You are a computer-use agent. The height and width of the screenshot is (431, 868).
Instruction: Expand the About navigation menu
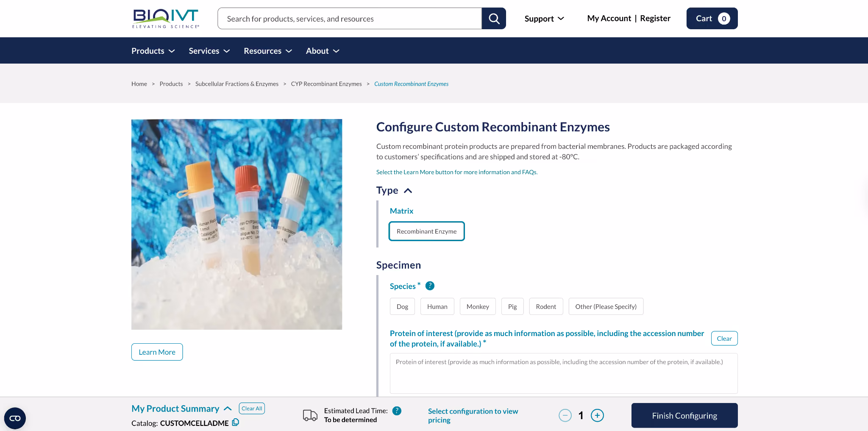323,51
